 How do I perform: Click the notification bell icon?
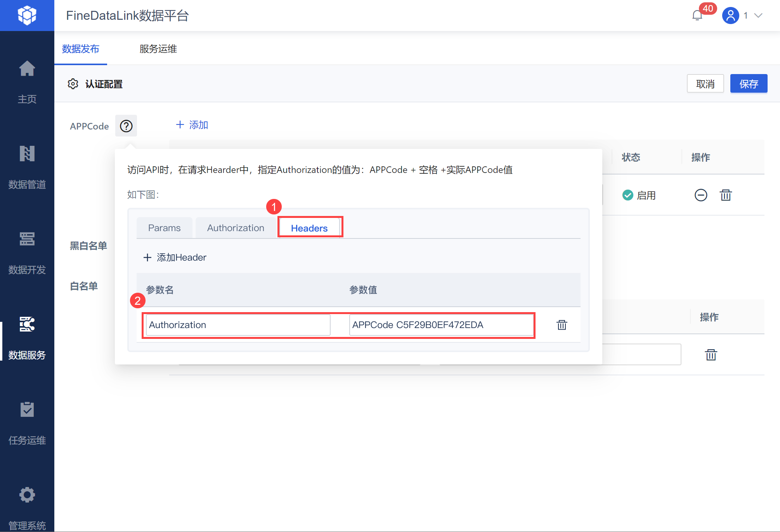[x=697, y=16]
